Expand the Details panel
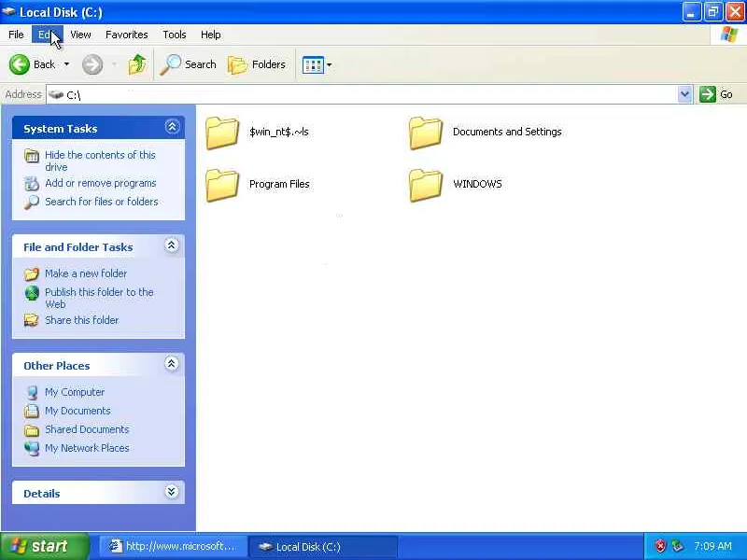 click(x=172, y=492)
